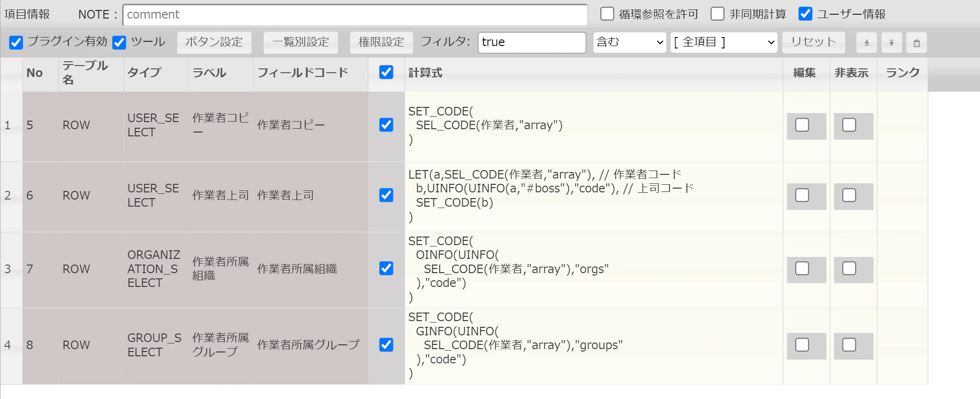Open the [ 全項目 ] field dropdown
Screen dimensions: 980x399
tap(724, 42)
